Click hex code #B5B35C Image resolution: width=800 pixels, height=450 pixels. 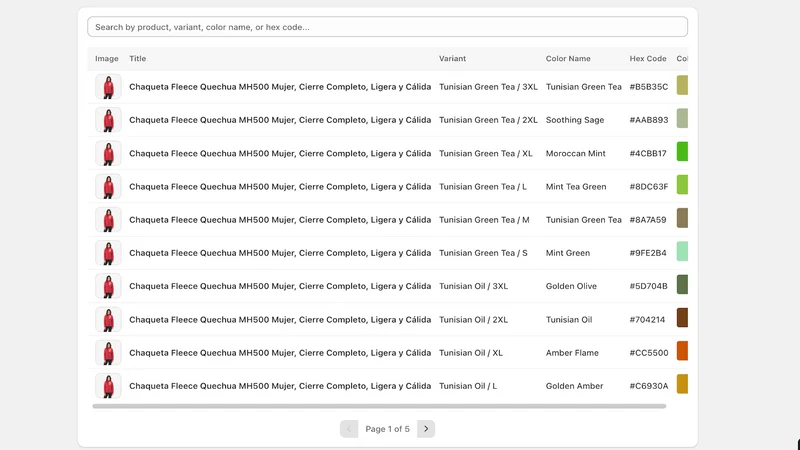[648, 87]
